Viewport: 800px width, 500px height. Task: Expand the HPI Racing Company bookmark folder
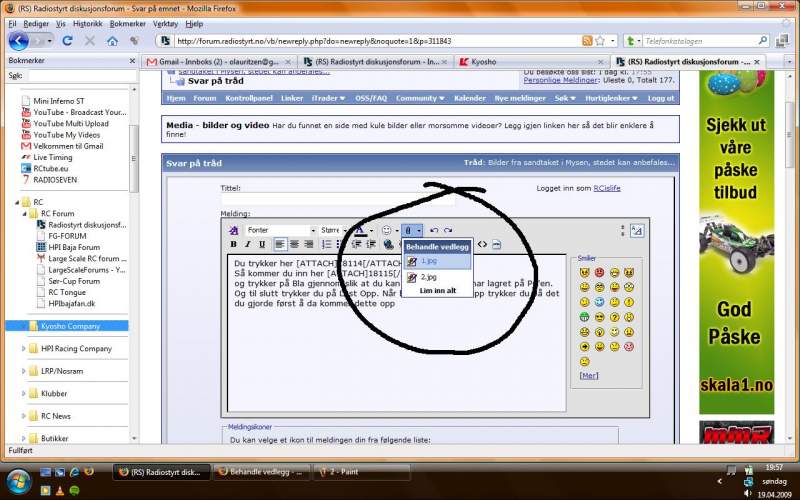click(24, 349)
